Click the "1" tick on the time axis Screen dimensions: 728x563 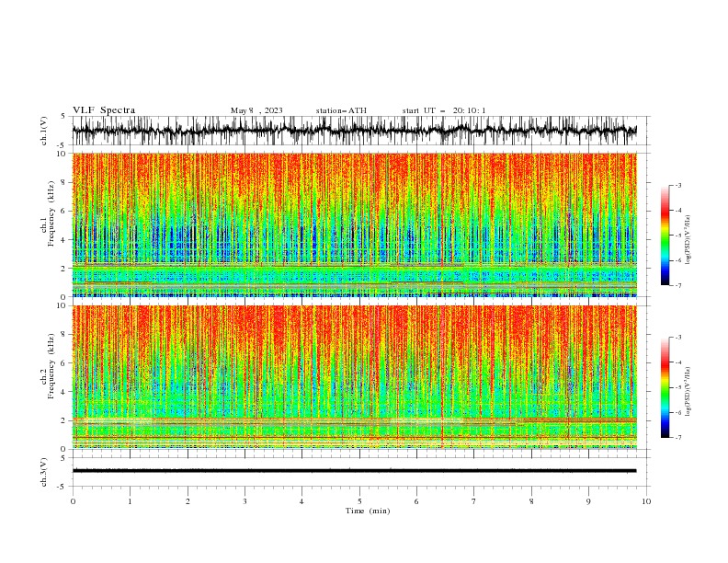pyautogui.click(x=130, y=501)
